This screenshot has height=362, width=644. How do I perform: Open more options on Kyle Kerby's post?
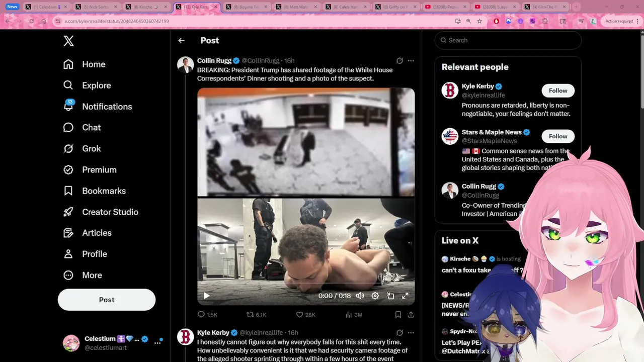(x=411, y=333)
